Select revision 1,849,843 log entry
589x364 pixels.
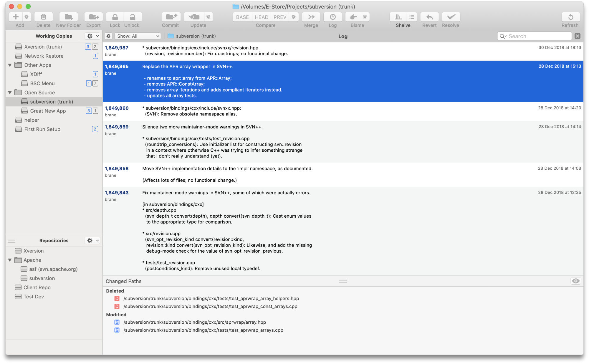coord(343,231)
